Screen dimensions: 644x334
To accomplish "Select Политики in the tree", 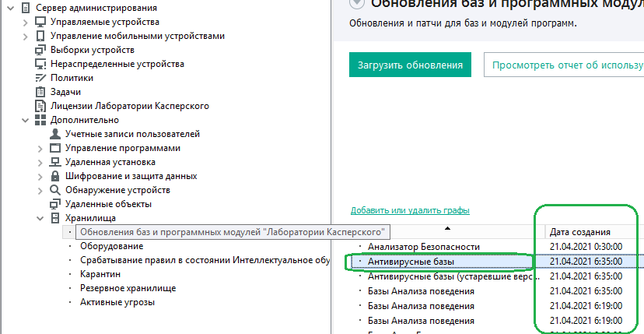I will [x=72, y=78].
